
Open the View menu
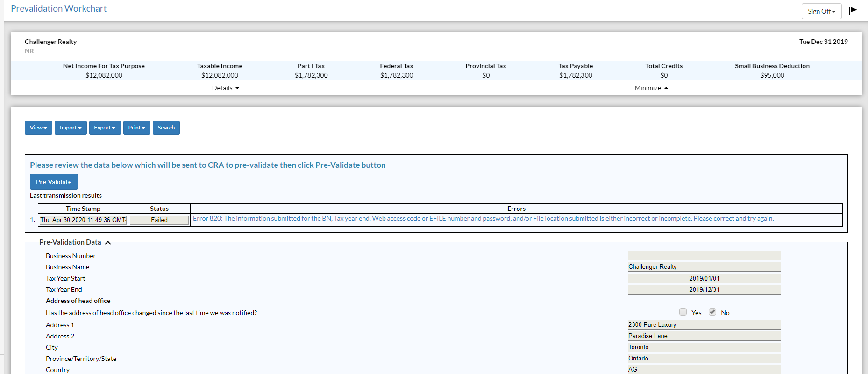[x=38, y=128]
